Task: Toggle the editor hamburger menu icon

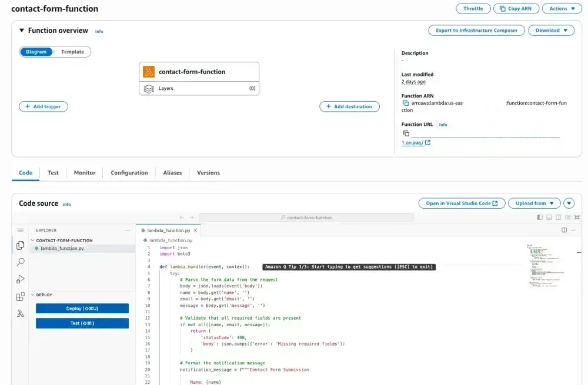Action: point(21,230)
